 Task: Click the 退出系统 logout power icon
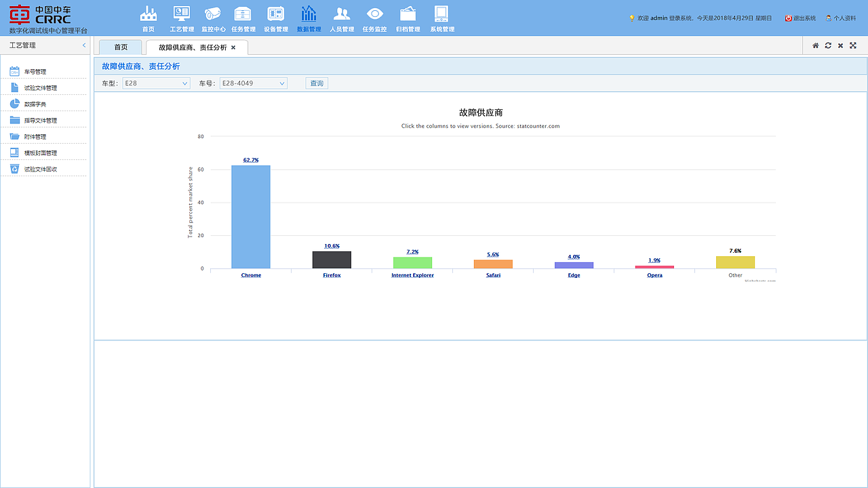[x=789, y=18]
